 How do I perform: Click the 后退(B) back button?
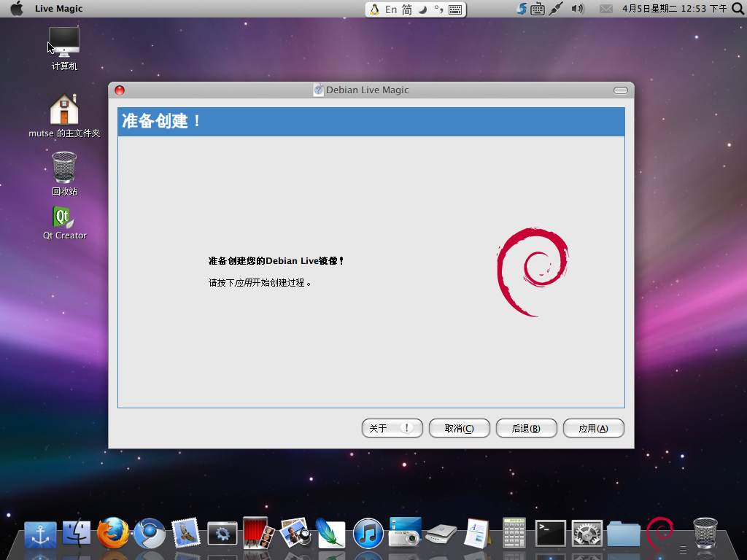[526, 428]
